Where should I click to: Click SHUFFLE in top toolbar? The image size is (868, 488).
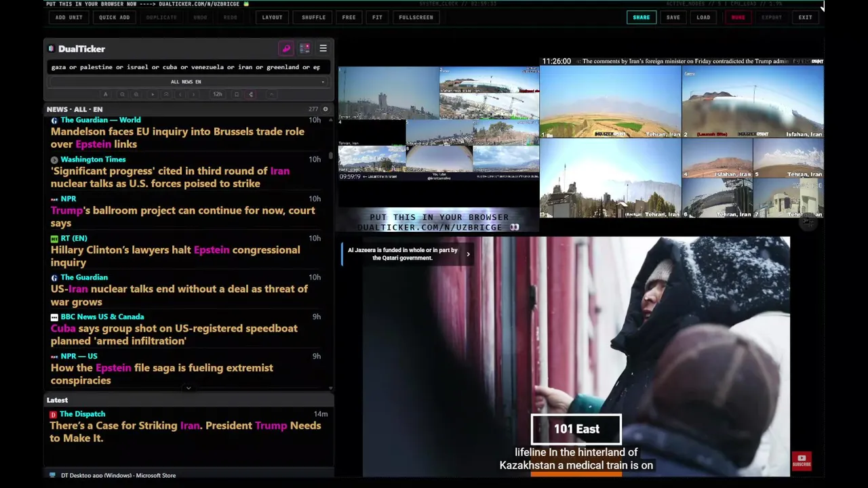[x=313, y=18]
